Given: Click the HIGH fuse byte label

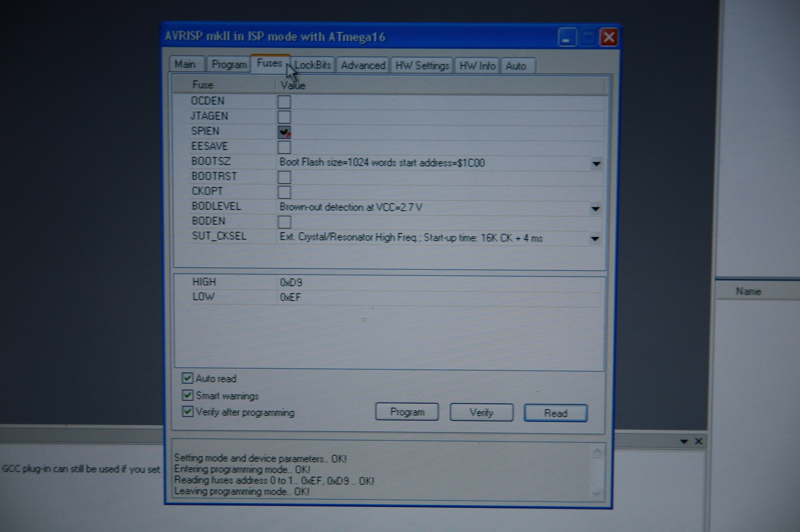Looking at the screenshot, I should click(x=204, y=282).
